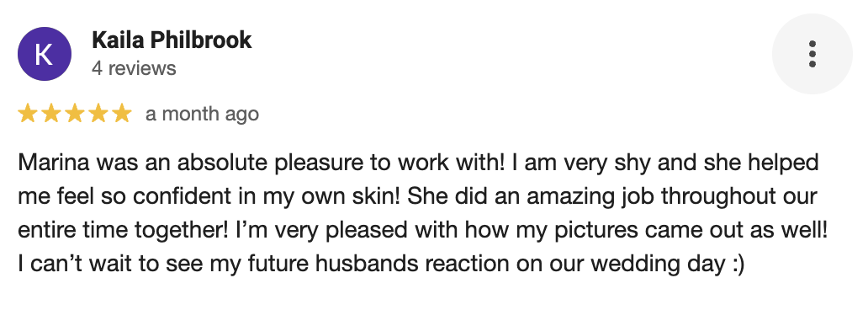Click the "a month ago" timestamp
Image resolution: width=868 pixels, height=310 pixels.
click(x=202, y=114)
